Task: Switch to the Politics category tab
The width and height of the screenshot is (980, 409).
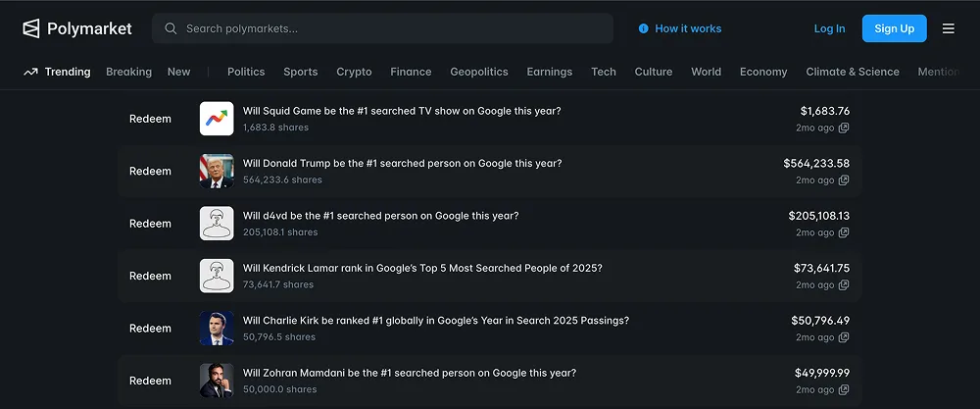Action: [x=246, y=72]
